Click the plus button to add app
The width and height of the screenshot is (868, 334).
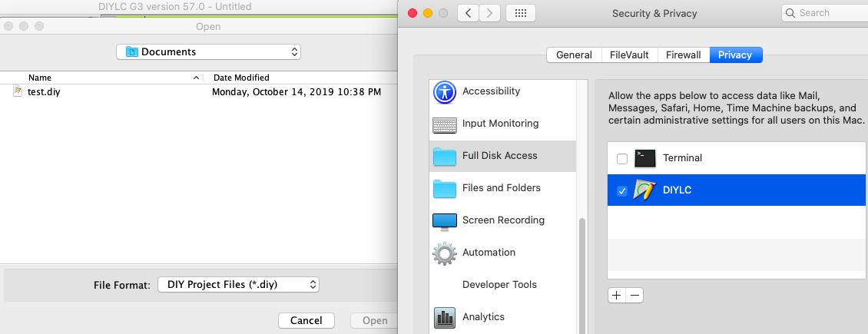click(616, 295)
